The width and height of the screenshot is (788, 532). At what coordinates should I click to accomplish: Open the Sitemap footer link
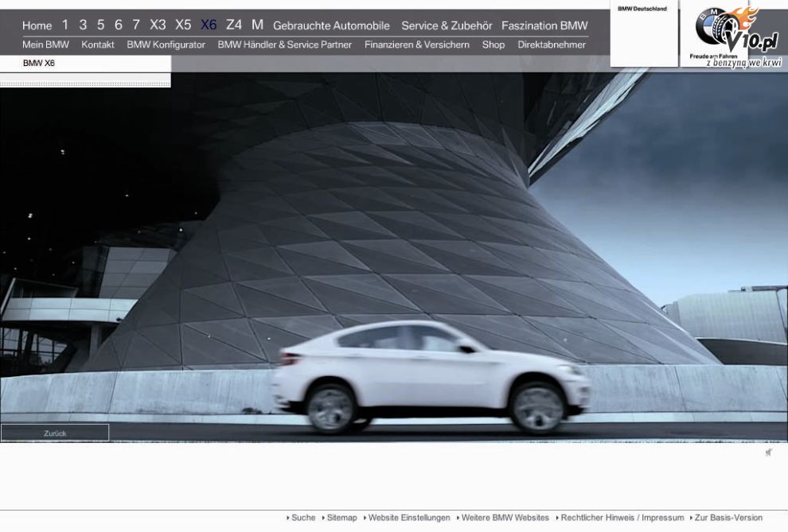[x=340, y=518]
